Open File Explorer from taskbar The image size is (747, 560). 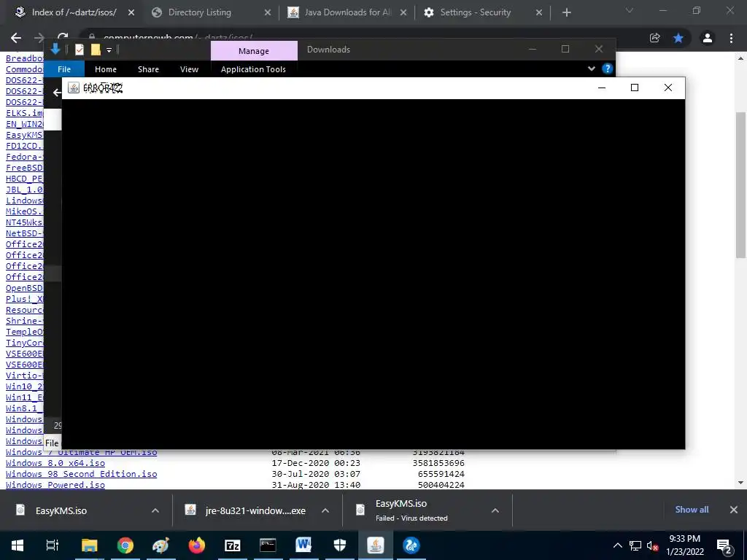point(89,545)
